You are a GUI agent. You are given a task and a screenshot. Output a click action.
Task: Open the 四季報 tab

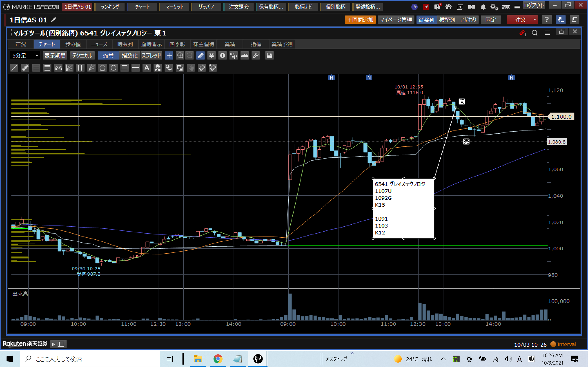click(177, 44)
